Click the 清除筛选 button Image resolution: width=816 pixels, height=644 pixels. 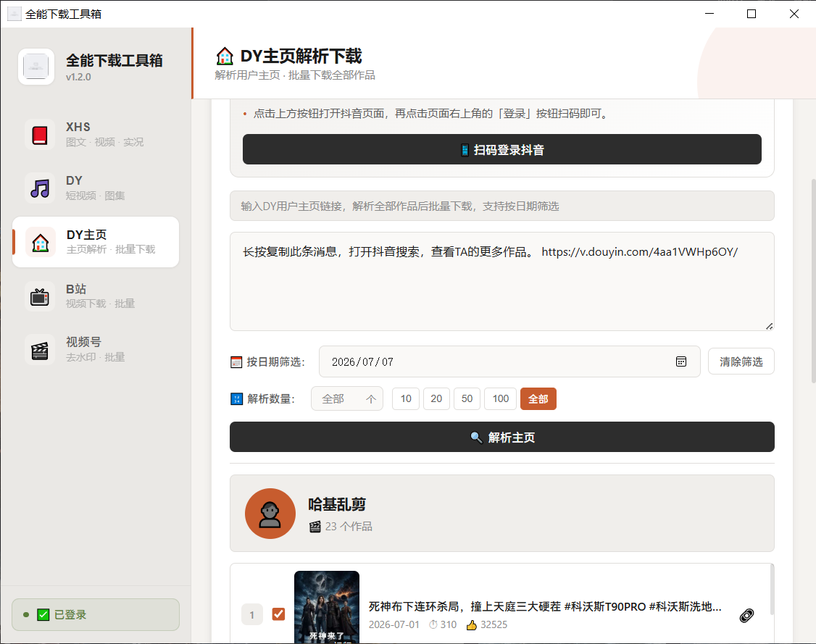click(741, 361)
